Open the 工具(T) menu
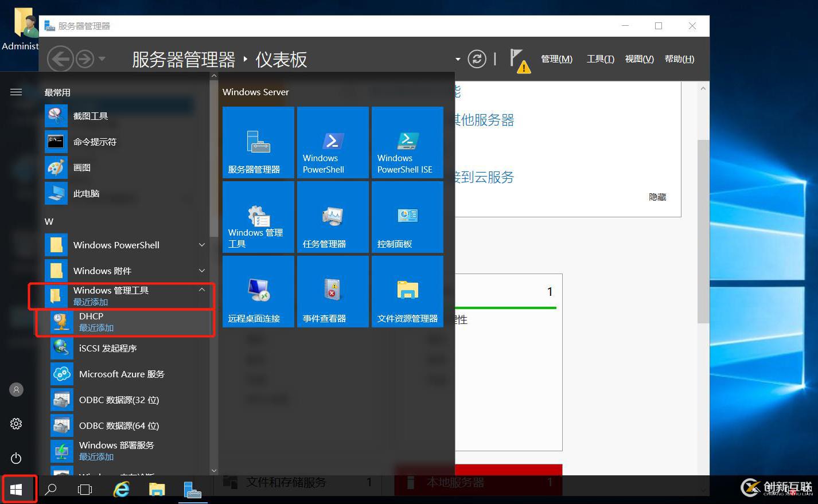 (x=600, y=59)
